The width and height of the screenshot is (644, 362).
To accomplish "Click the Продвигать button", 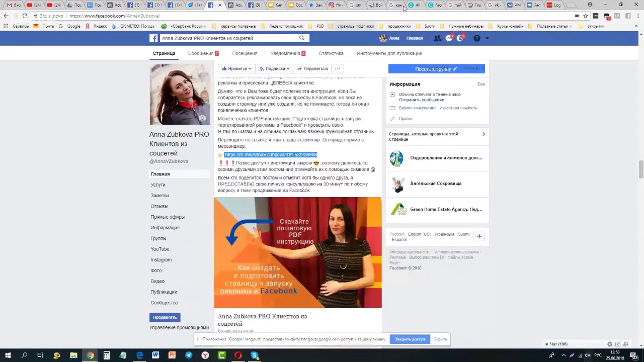I will (165, 317).
